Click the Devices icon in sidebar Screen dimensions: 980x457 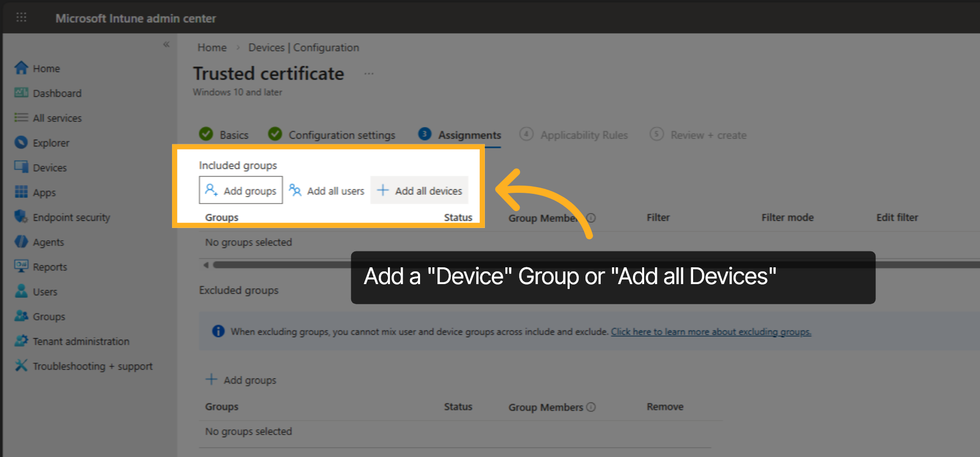(x=21, y=167)
